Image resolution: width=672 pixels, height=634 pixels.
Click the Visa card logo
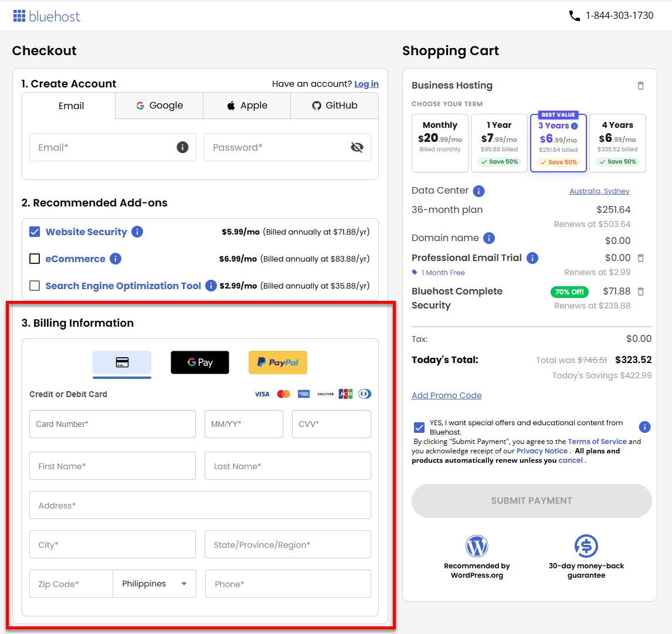pyautogui.click(x=262, y=394)
